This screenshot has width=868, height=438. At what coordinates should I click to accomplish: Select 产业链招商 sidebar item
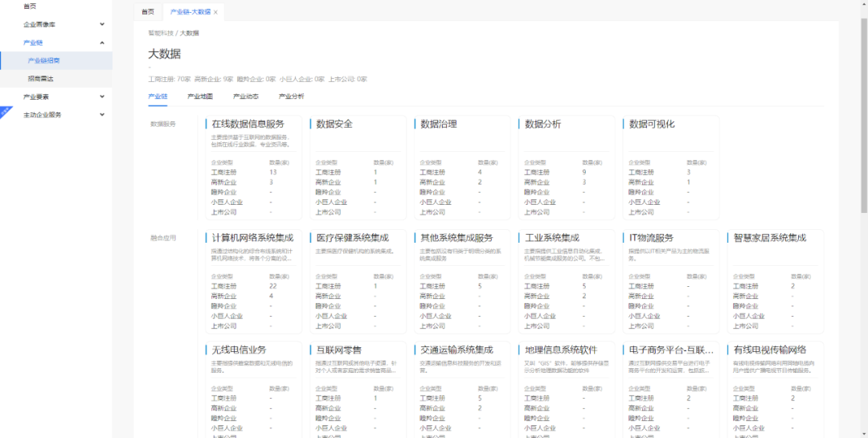[x=43, y=60]
